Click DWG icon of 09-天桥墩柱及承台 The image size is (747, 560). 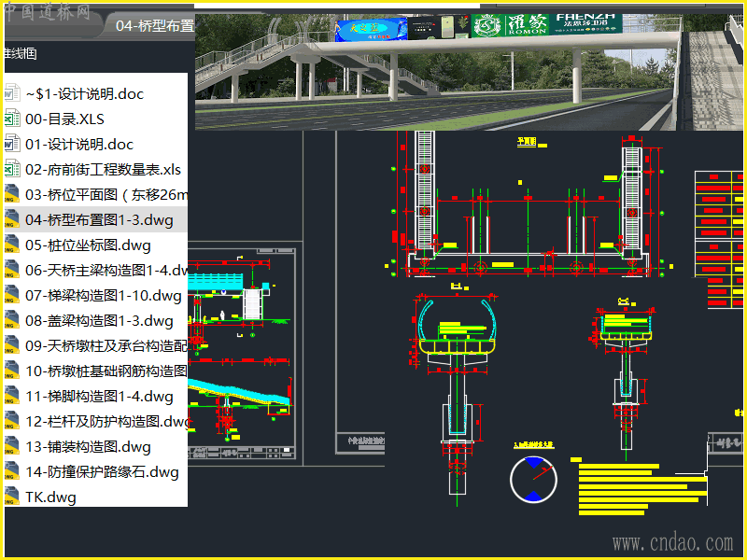pos(12,345)
